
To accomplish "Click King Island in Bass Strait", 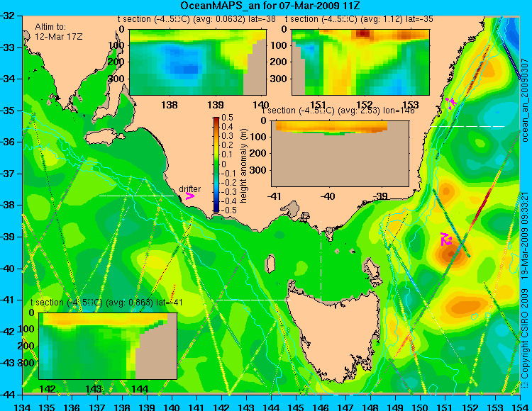I will point(270,264).
